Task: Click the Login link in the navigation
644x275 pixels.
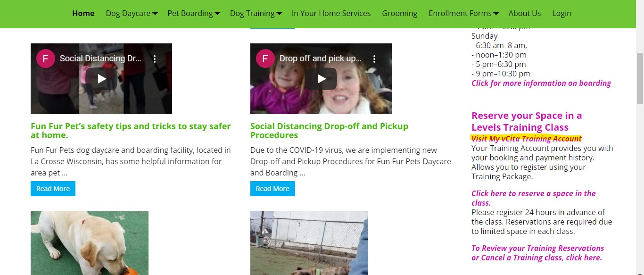Action: tap(561, 13)
